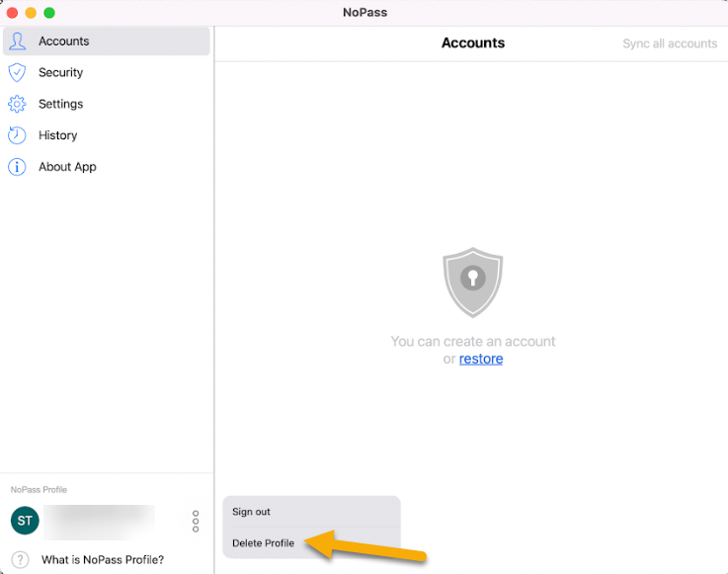Choose Delete Profile from the popup menu

click(311, 543)
